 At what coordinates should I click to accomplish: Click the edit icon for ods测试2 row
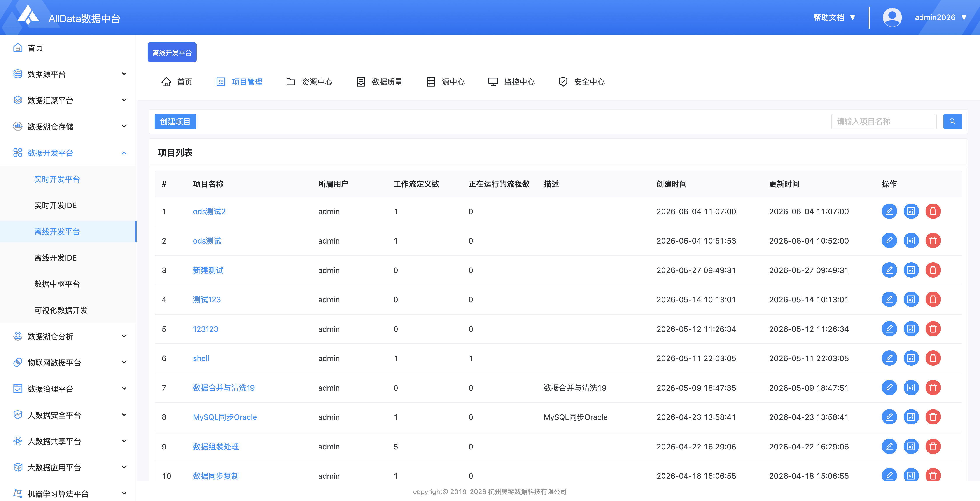(x=889, y=211)
